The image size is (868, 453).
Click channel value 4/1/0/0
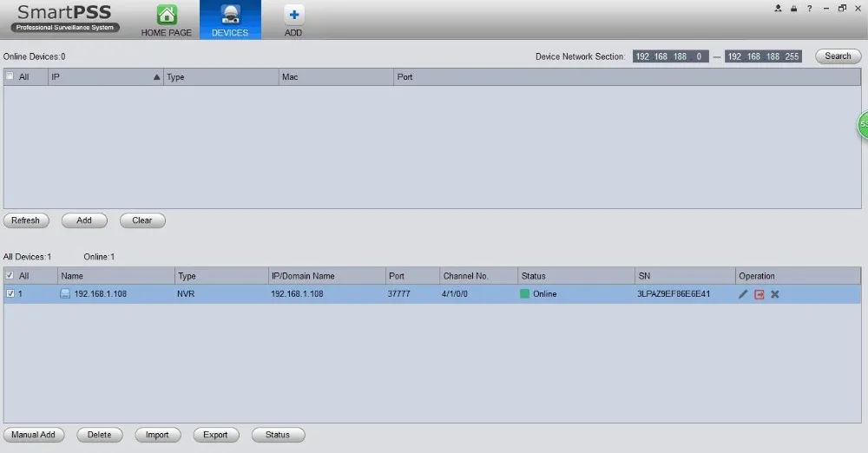pyautogui.click(x=455, y=293)
